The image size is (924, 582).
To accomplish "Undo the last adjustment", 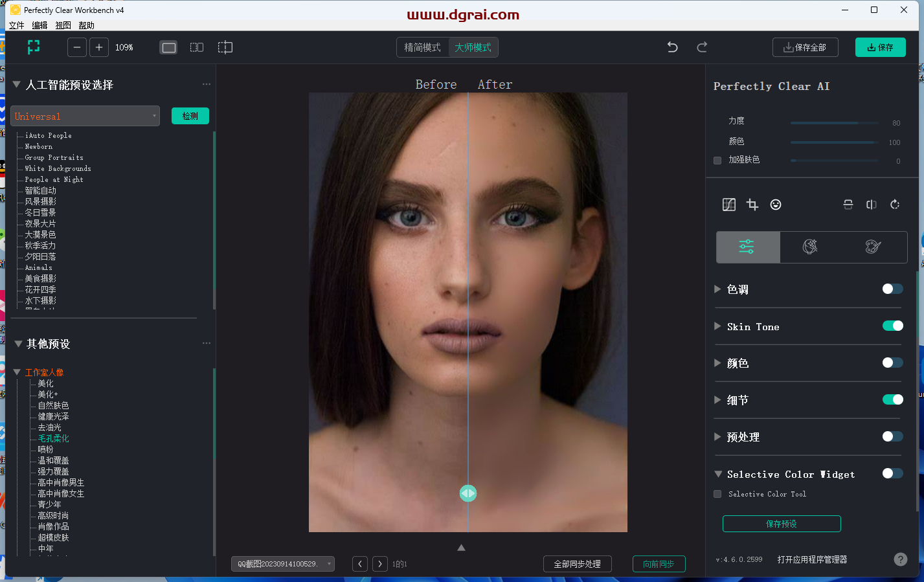I will click(x=673, y=47).
